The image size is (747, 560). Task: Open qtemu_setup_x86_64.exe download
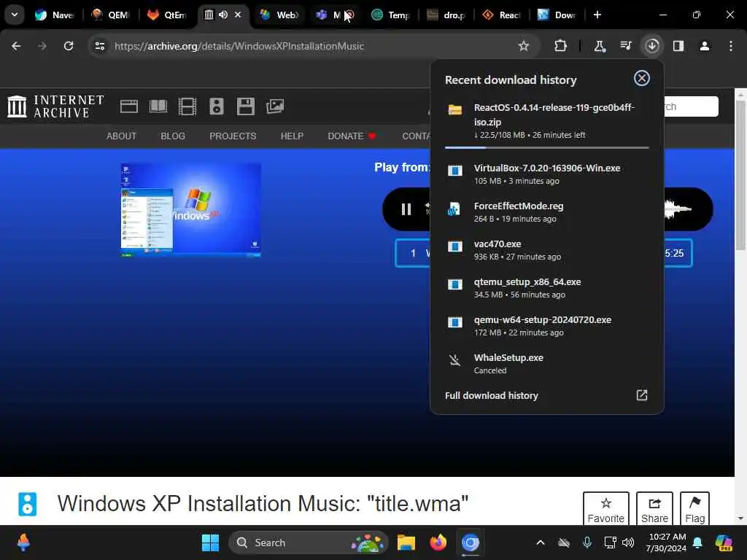pyautogui.click(x=546, y=287)
